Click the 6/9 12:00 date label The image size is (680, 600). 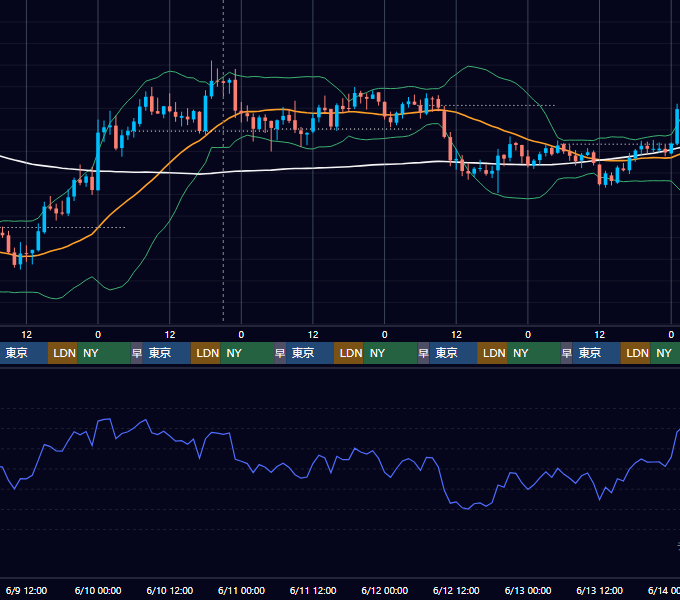pyautogui.click(x=26, y=590)
